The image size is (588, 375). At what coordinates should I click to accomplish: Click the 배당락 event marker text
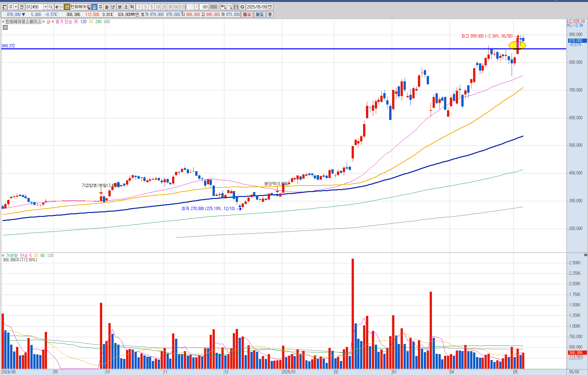(277, 184)
